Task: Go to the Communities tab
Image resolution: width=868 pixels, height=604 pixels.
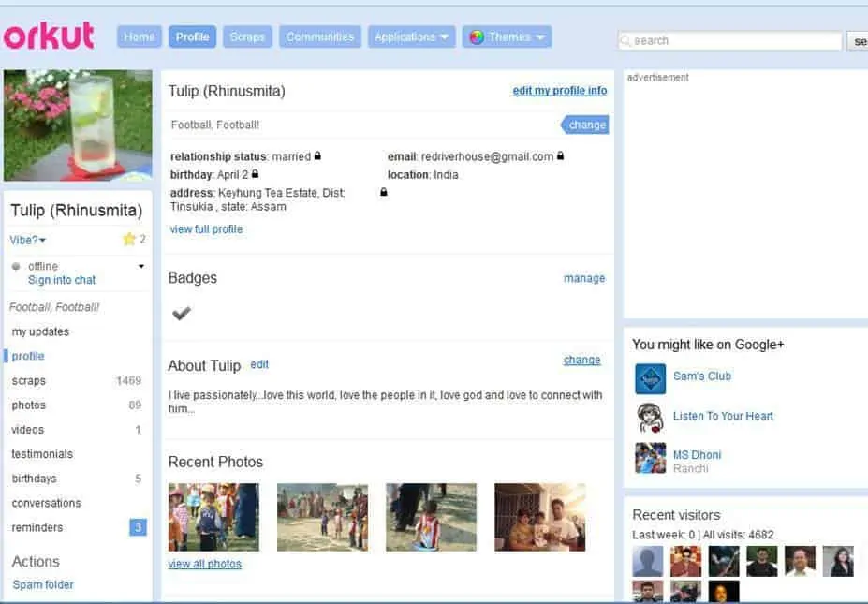Action: [x=320, y=37]
